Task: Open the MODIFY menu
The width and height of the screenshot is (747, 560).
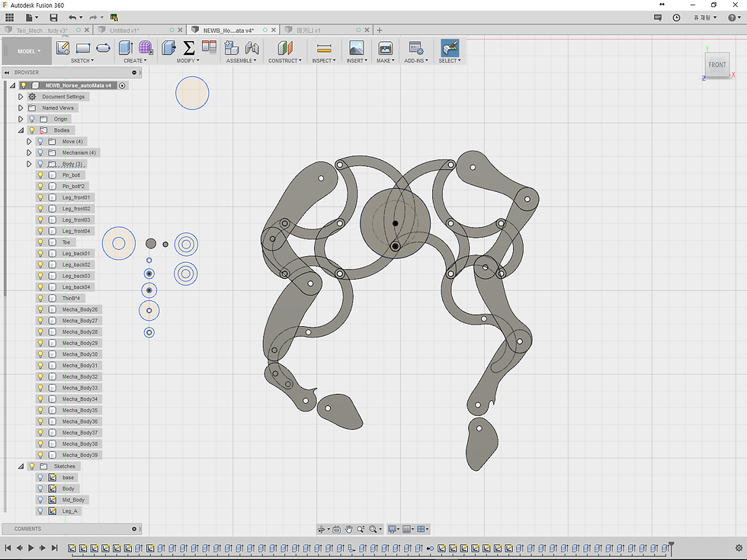Action: (188, 61)
